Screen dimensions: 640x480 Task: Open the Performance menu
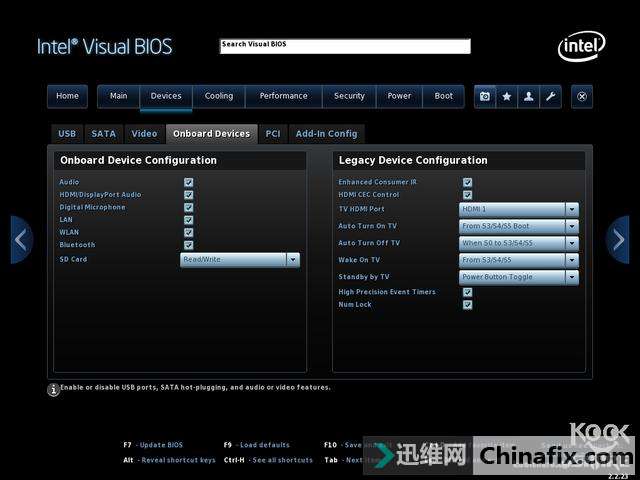click(284, 96)
